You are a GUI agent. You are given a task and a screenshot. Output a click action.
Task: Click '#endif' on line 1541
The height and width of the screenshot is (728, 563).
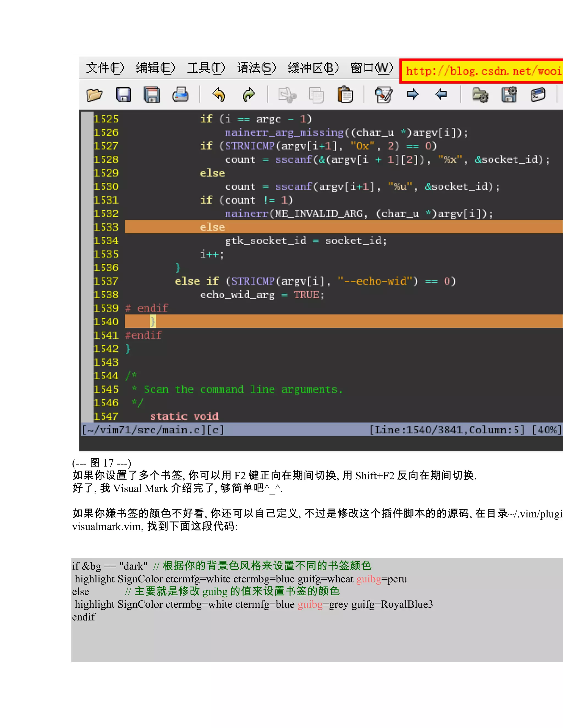tap(143, 335)
